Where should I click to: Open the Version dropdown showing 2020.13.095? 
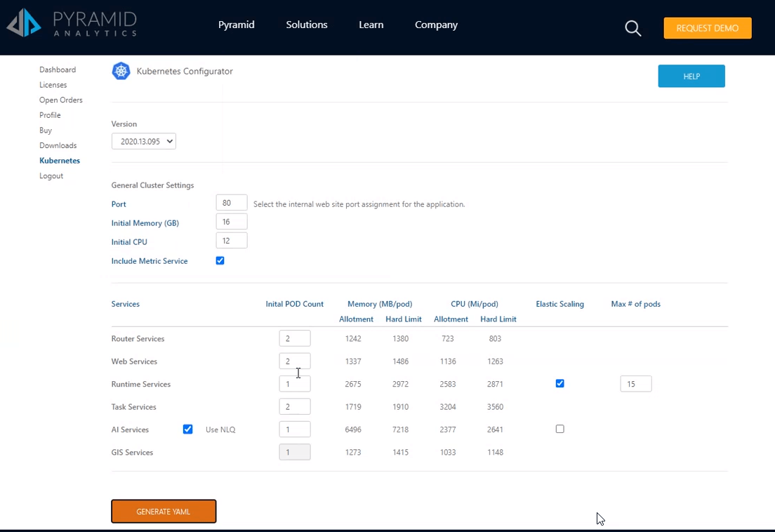(144, 141)
